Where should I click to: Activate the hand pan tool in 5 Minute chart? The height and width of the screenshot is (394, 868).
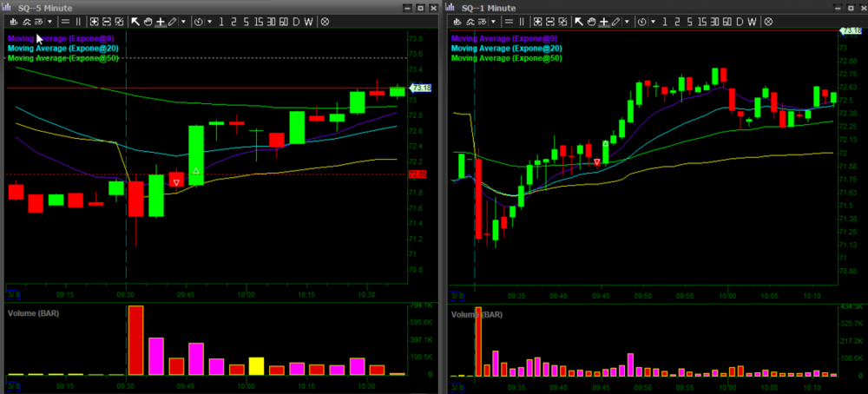coord(148,21)
